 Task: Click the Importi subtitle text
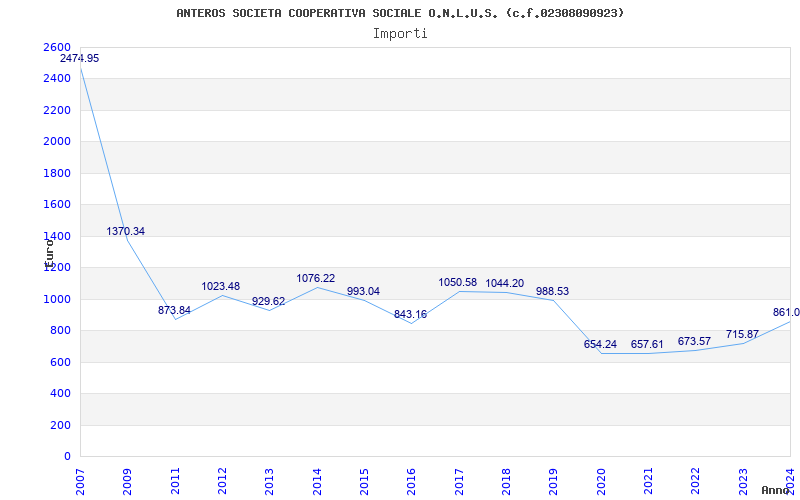(x=400, y=33)
